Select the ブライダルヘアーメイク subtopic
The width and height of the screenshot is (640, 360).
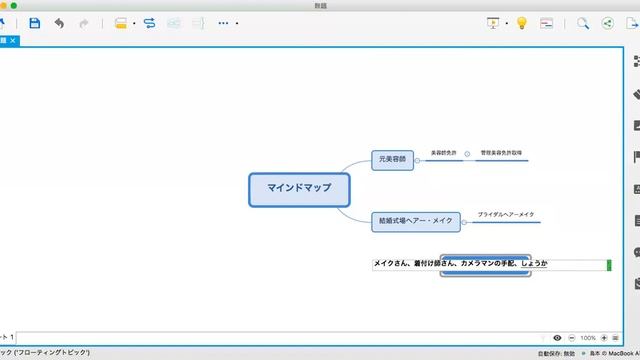coord(506,215)
